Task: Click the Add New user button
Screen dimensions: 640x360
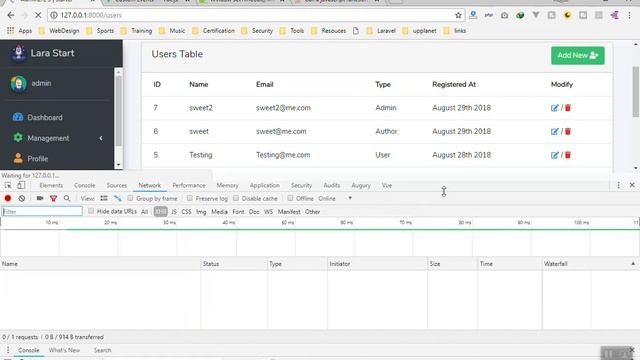Action: [x=578, y=56]
